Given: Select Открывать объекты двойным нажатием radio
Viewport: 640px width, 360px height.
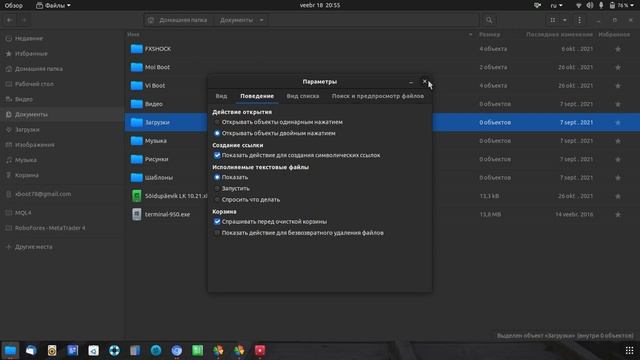Looking at the screenshot, I should tap(217, 133).
